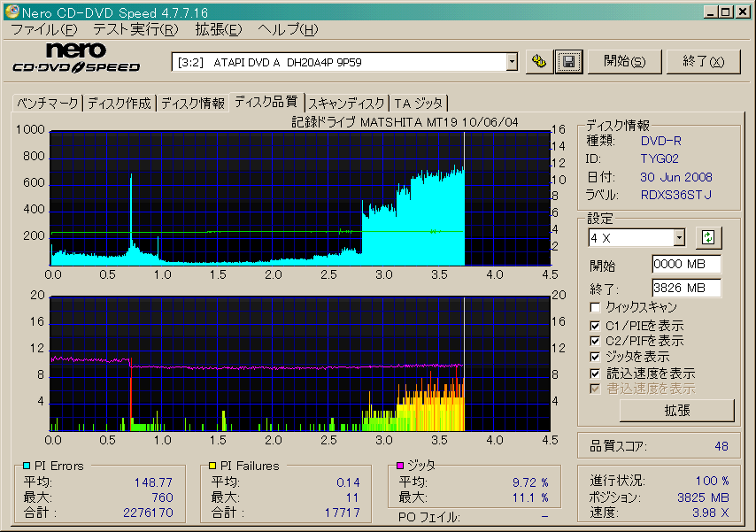
Task: Toggle the C2/PIFを表示 checkbox
Action: [595, 341]
